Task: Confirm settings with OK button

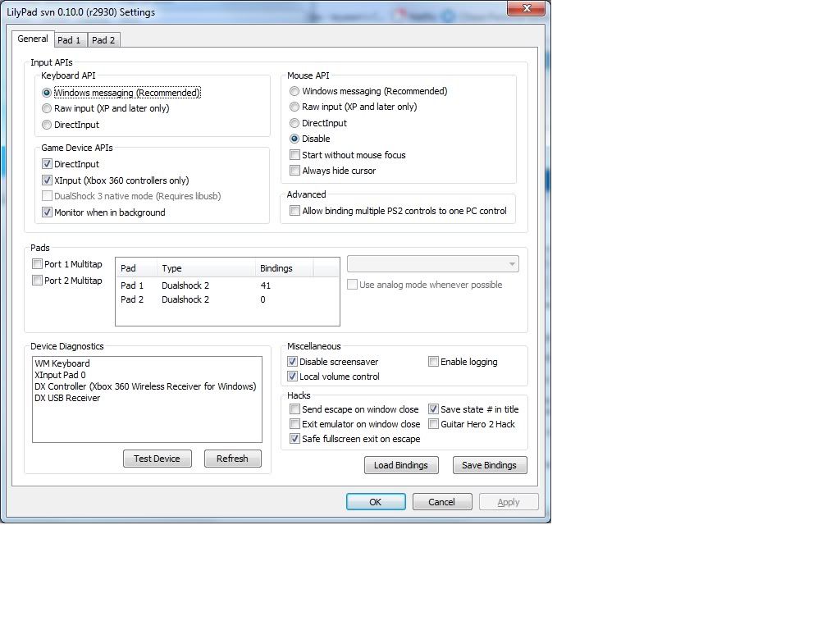Action: coord(375,502)
